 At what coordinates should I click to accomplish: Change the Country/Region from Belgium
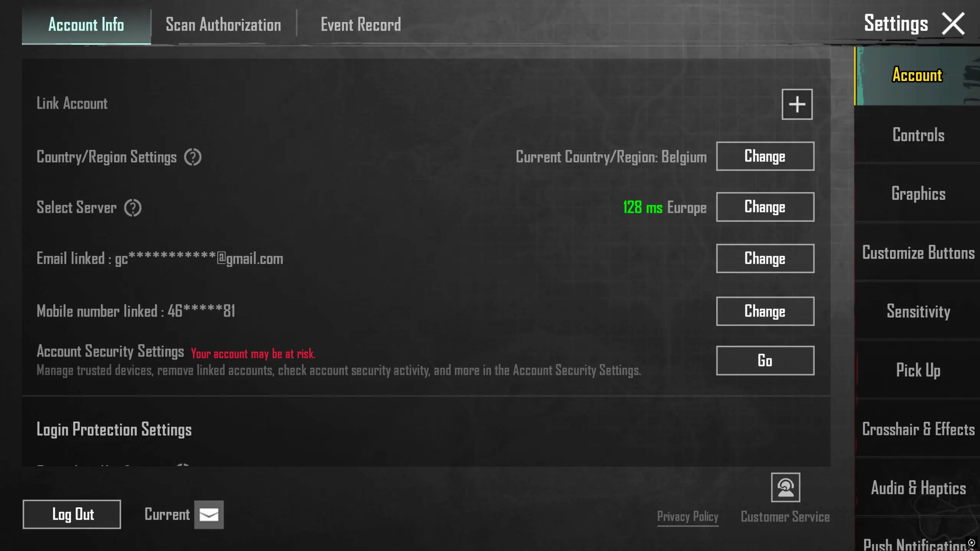pos(765,156)
